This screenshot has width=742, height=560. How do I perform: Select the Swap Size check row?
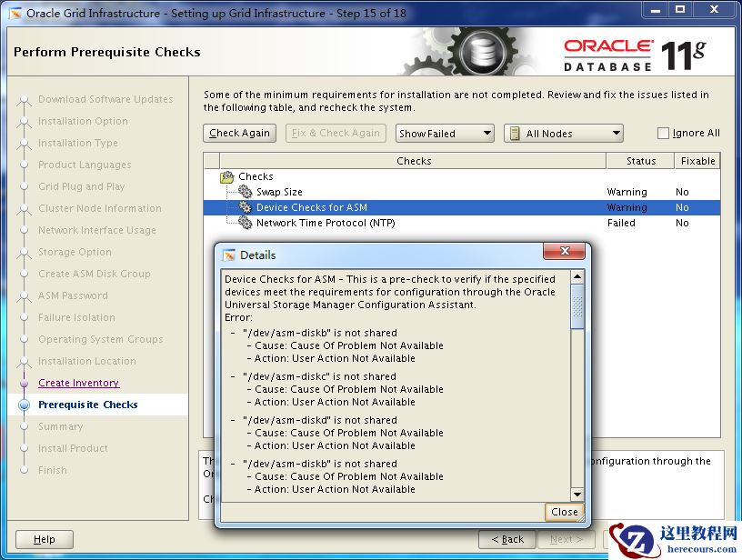click(x=462, y=192)
